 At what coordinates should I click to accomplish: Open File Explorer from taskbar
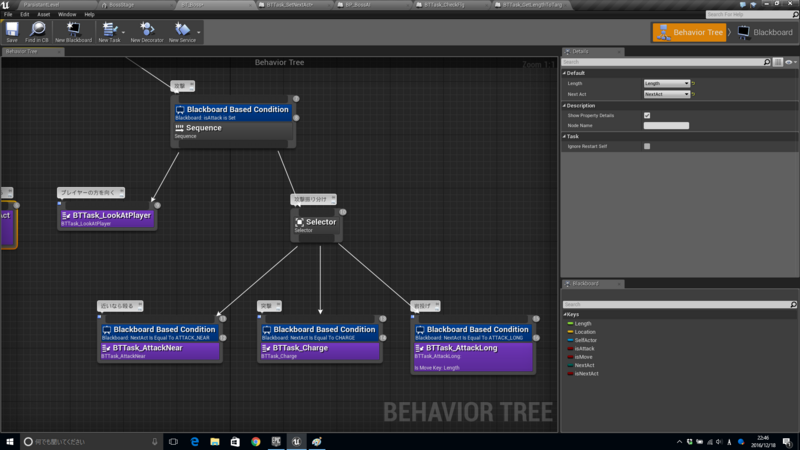coord(215,442)
